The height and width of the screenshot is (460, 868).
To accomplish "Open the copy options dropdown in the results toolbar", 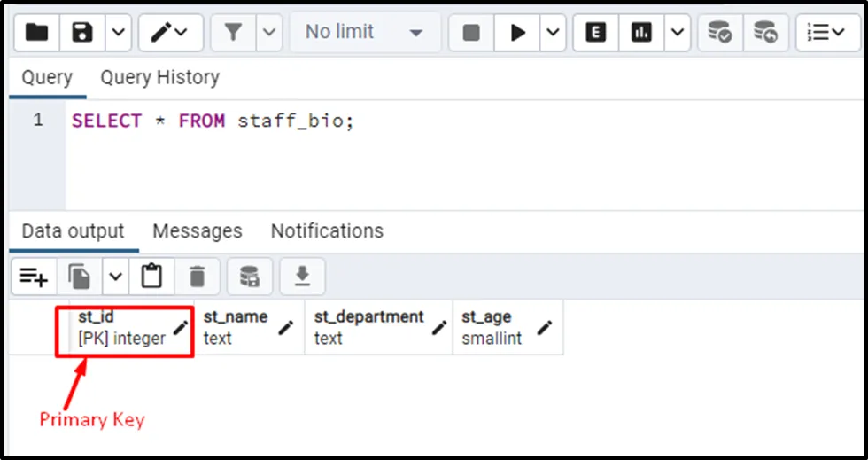I will (x=116, y=277).
